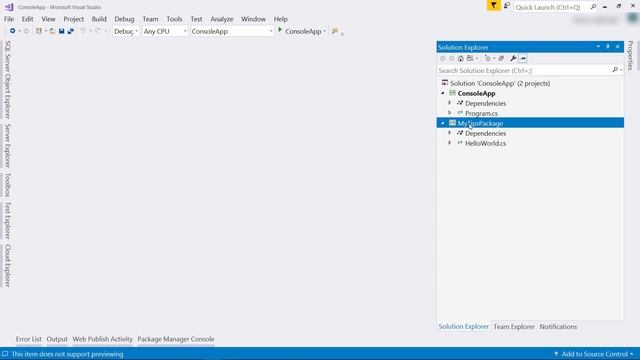This screenshot has height=360, width=640.
Task: Open the search options dropdown in Solution Explorer
Action: click(x=621, y=71)
